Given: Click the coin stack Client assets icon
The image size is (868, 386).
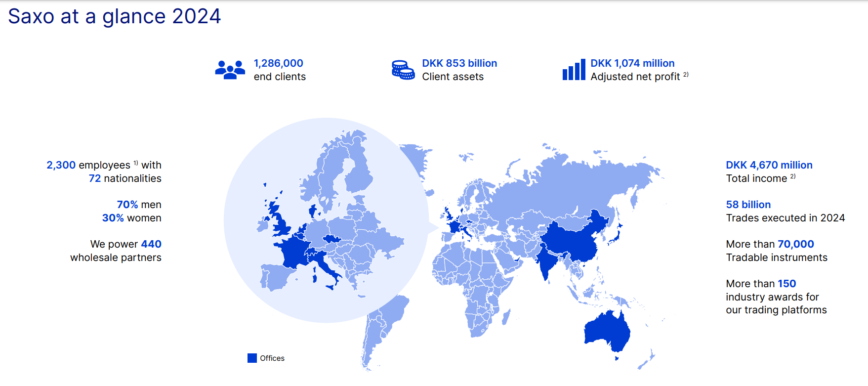Looking at the screenshot, I should (x=403, y=70).
